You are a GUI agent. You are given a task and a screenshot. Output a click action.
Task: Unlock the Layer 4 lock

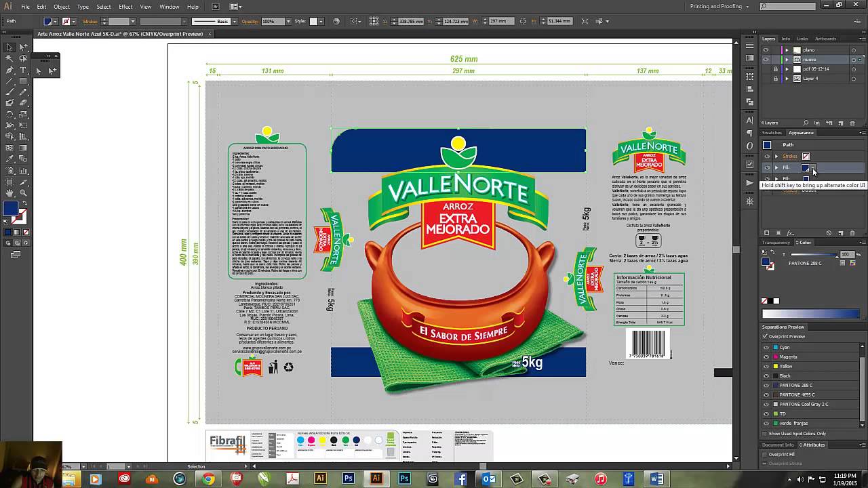775,79
